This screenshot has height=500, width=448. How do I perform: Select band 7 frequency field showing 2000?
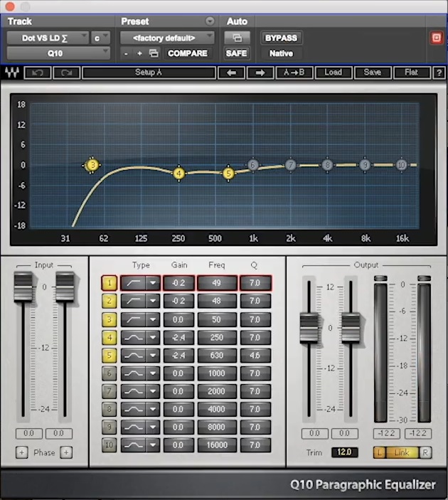[x=217, y=391]
